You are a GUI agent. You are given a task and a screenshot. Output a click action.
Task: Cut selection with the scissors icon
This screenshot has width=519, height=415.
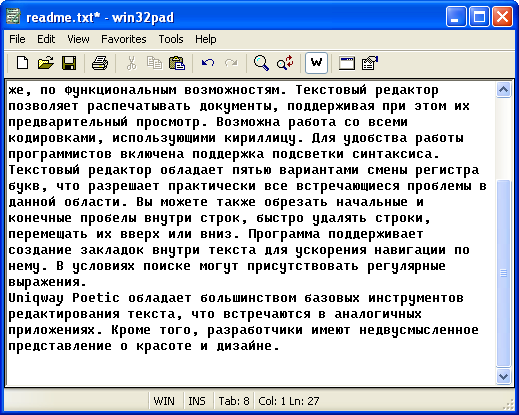[x=131, y=63]
